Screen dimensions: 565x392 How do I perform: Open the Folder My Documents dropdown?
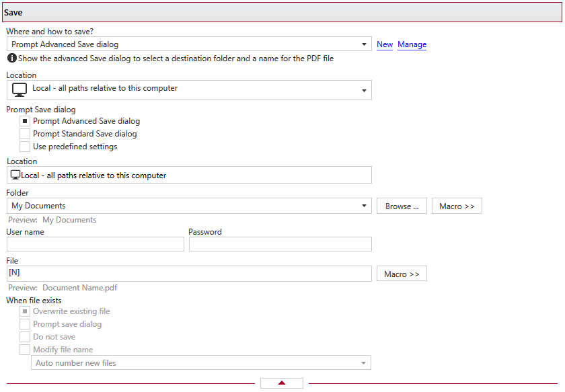pos(189,206)
